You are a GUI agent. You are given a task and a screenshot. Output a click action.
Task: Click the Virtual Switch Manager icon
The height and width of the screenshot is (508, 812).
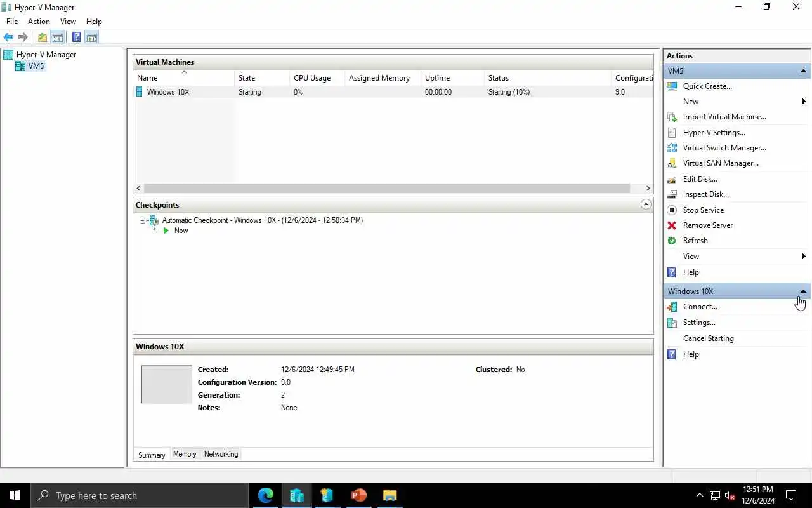672,148
